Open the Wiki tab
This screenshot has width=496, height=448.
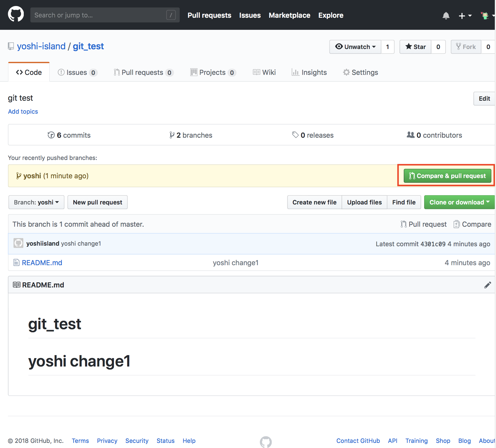pos(264,72)
